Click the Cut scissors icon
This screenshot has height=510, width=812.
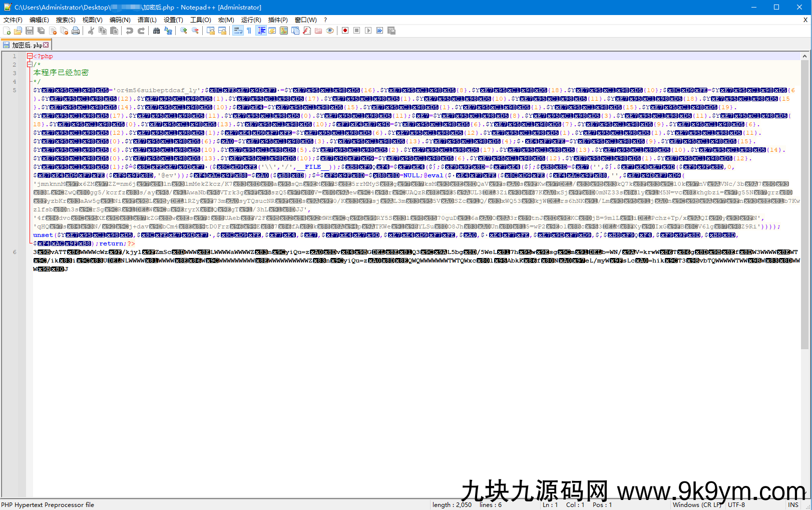click(x=91, y=31)
